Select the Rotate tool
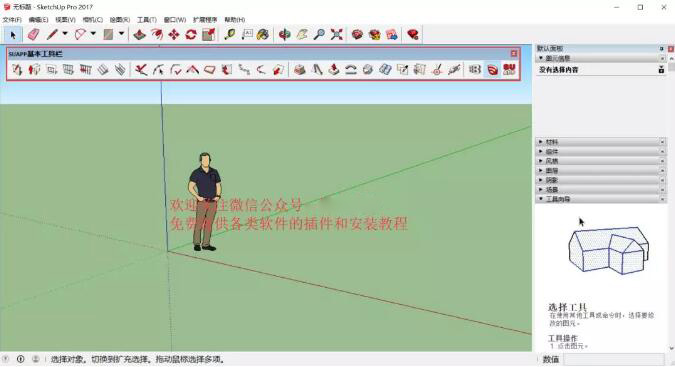The height and width of the screenshot is (367, 675). coord(191,34)
